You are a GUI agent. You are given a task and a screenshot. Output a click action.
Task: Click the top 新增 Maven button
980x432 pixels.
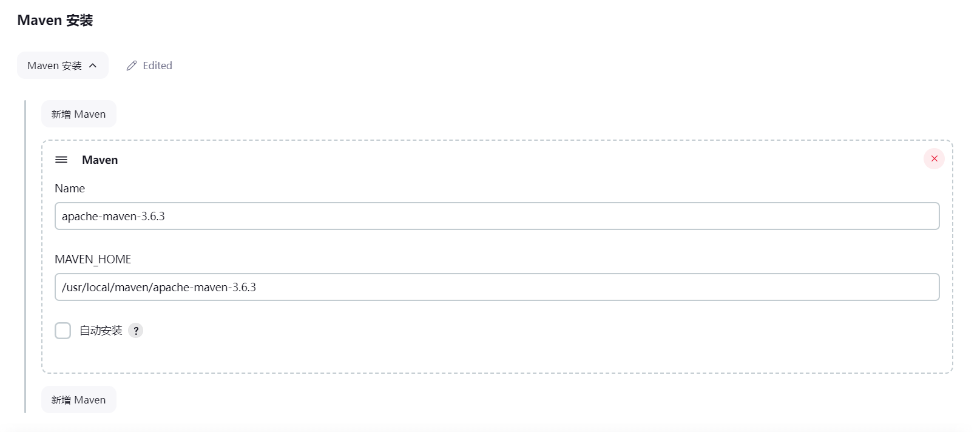pos(78,114)
